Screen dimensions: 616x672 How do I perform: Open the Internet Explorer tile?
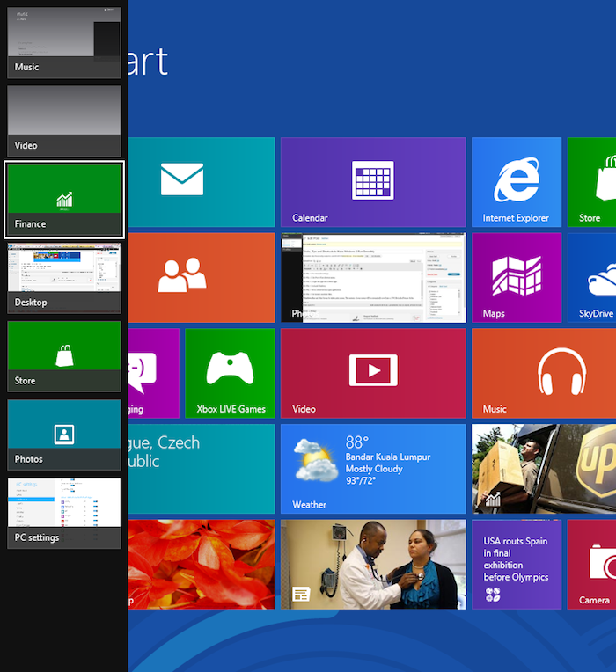coord(516,182)
